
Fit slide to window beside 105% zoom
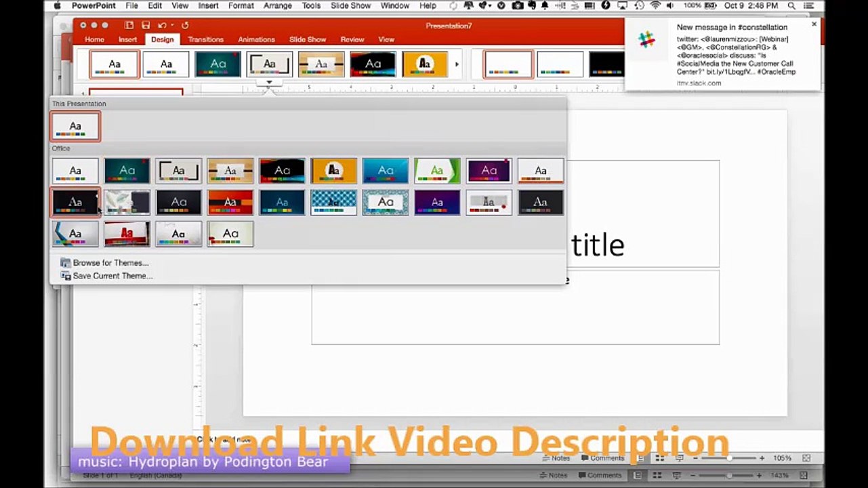coord(806,458)
